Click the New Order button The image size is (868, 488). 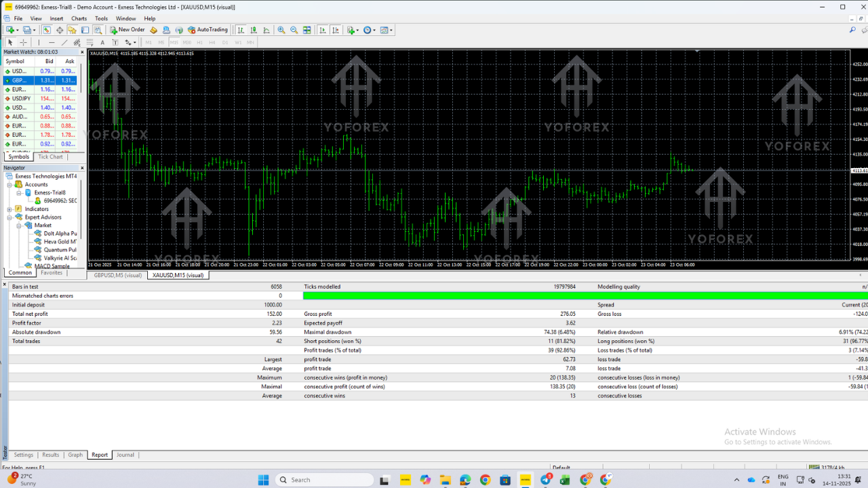click(x=127, y=30)
